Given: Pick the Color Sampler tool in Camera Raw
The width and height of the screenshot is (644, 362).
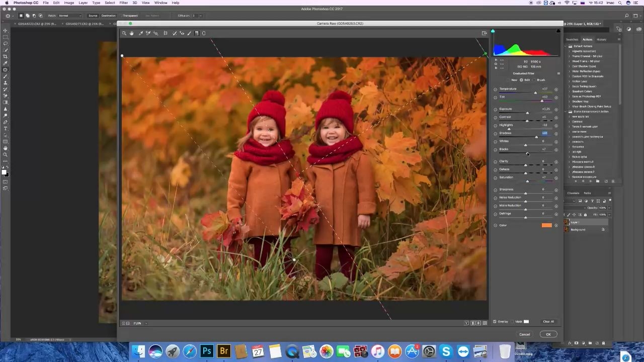Looking at the screenshot, I should (148, 33).
